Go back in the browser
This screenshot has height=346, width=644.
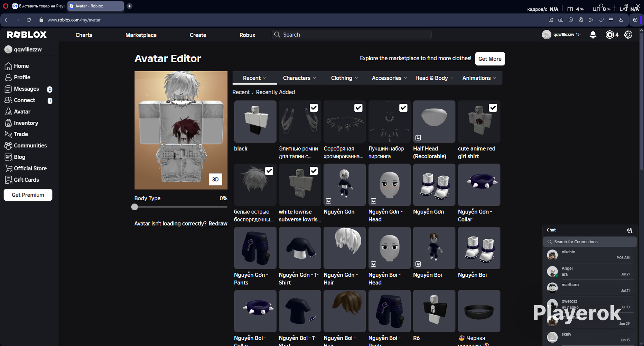(6, 20)
